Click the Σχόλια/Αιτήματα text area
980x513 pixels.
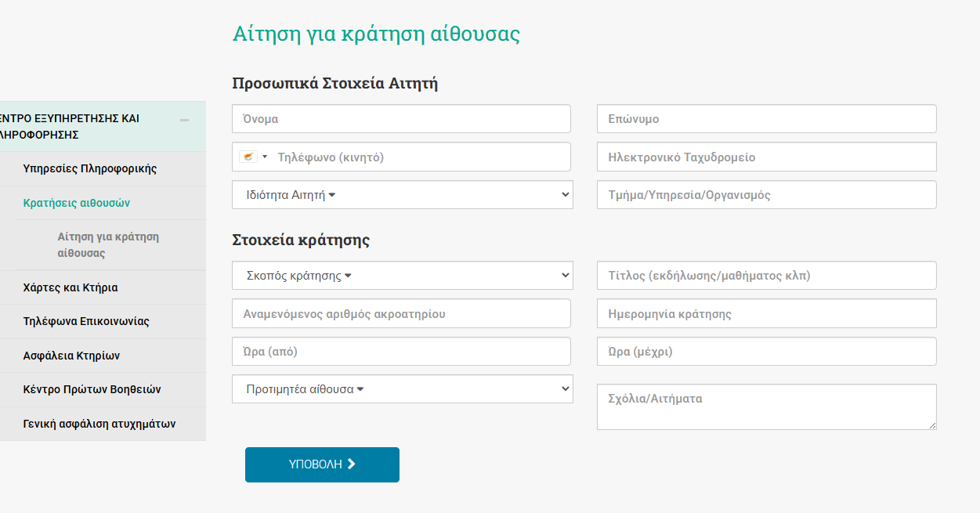click(766, 406)
